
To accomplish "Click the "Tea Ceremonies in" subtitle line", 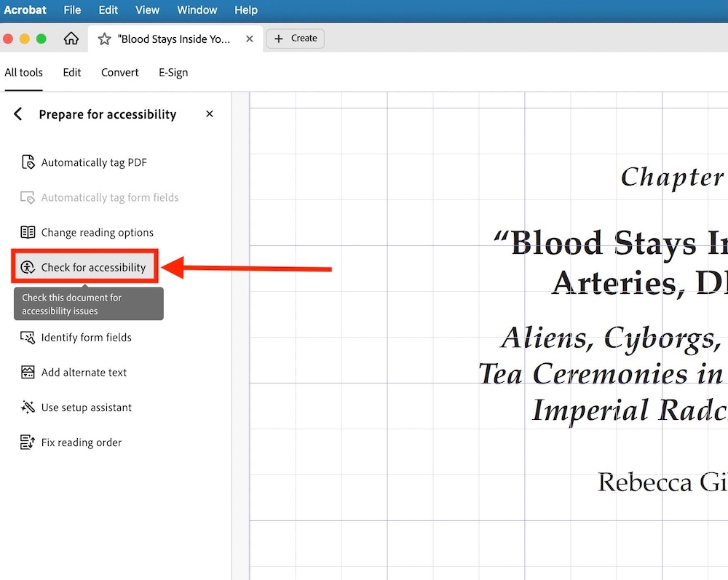I will click(601, 374).
